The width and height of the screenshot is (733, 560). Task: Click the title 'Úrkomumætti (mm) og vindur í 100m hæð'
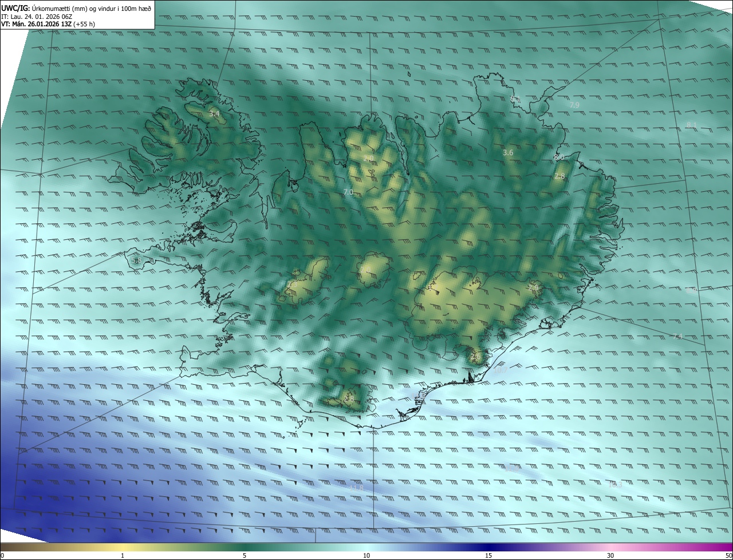pos(92,7)
